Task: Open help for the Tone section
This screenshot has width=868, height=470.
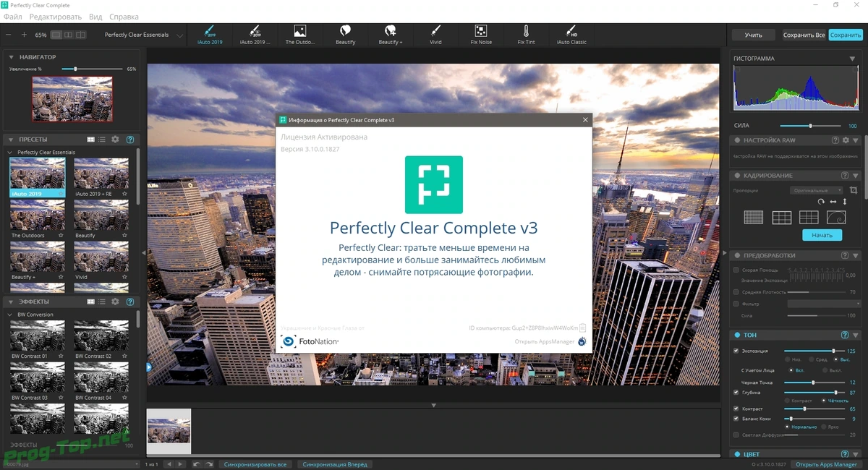Action: 845,335
